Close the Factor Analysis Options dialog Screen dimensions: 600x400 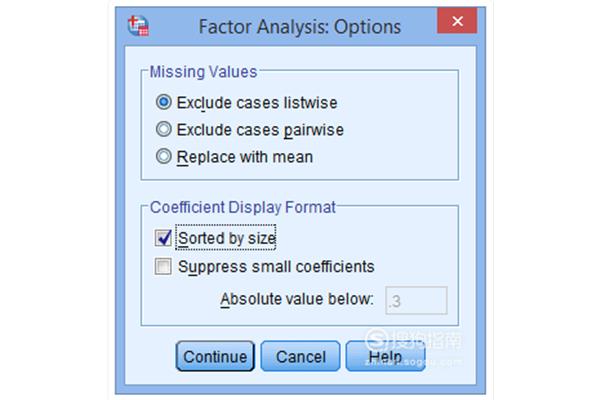pyautogui.click(x=457, y=21)
